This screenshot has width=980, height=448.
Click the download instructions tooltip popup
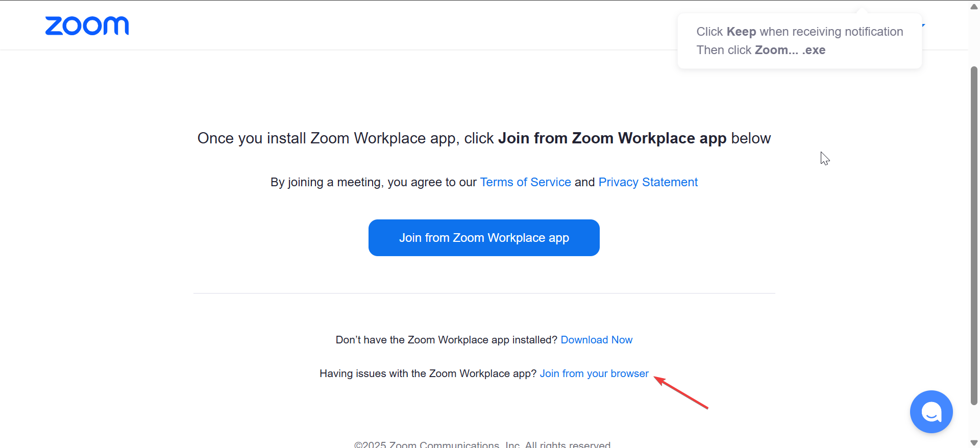pyautogui.click(x=799, y=41)
